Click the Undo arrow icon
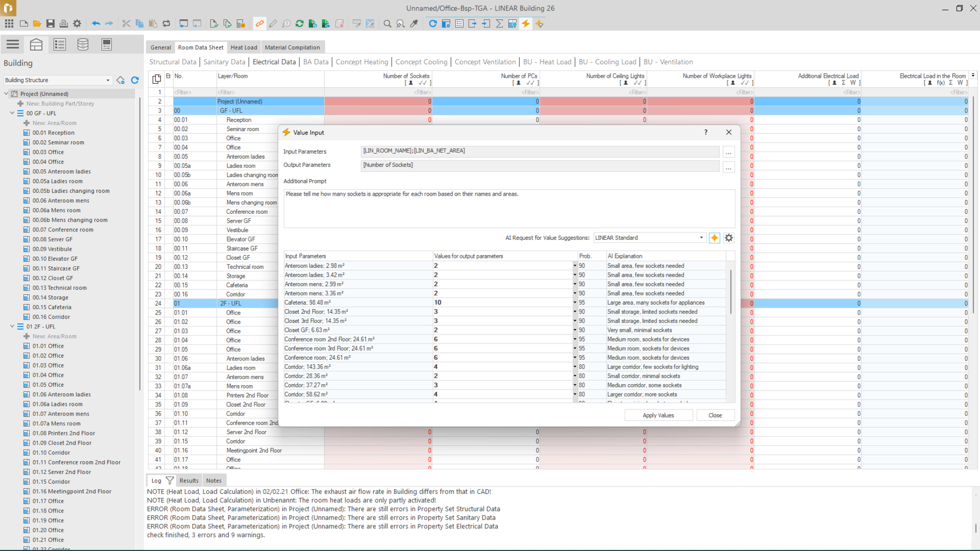980x551 pixels. 96,24
